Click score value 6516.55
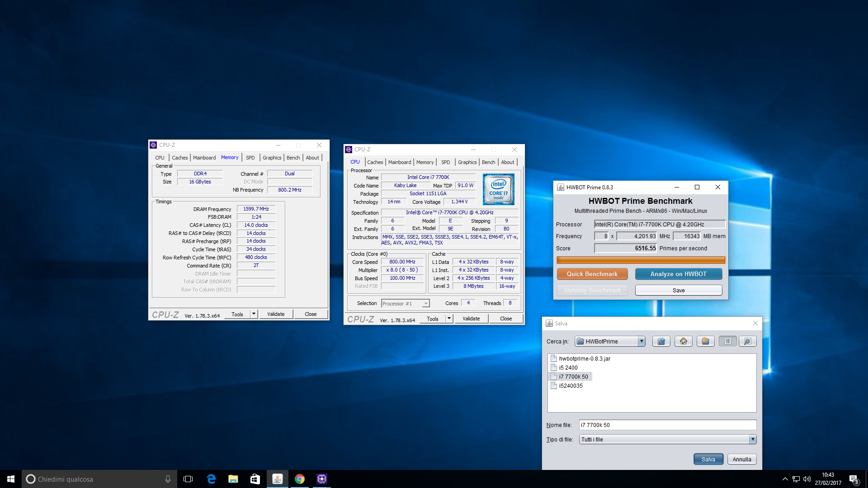 click(625, 248)
